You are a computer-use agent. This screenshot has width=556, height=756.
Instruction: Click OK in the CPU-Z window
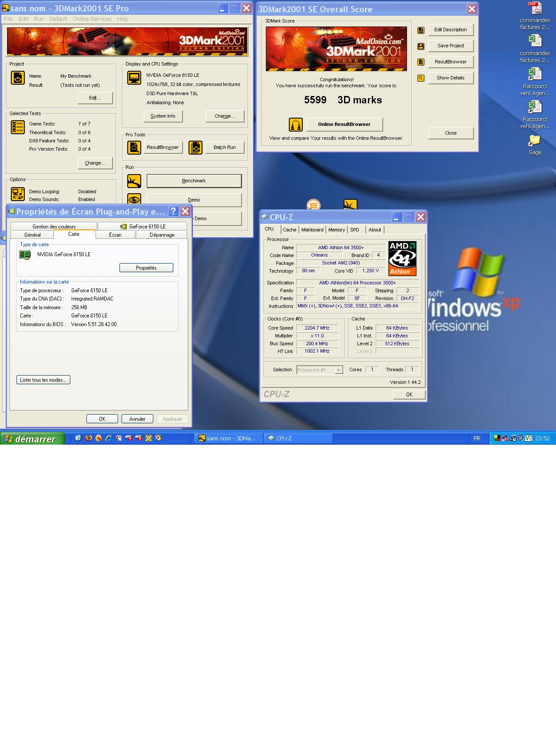coord(409,395)
